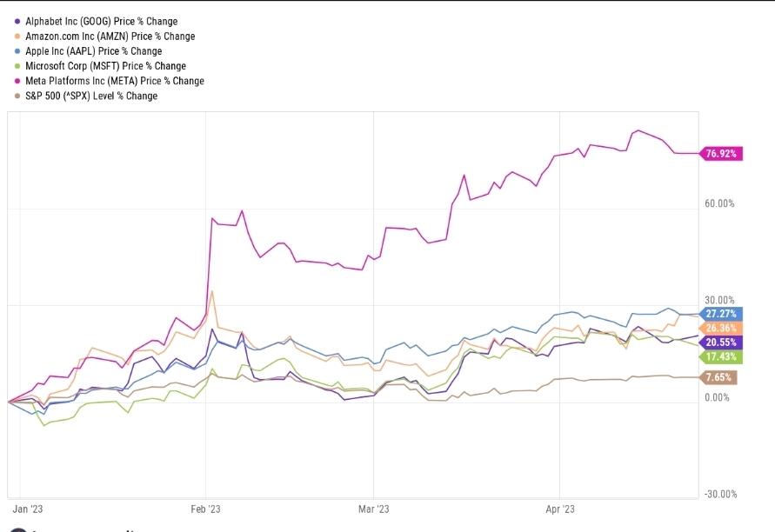Click the 20.55% Alphabet value flag

coord(721,342)
